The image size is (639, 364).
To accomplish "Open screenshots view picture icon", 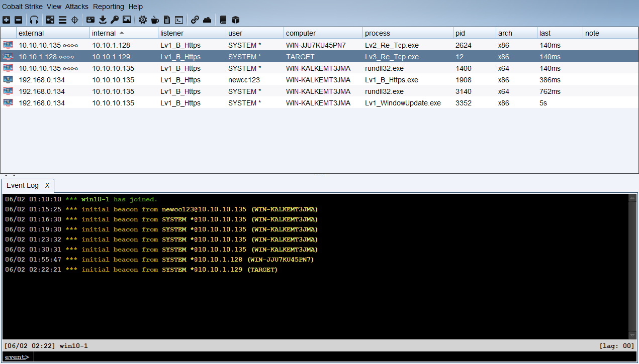I will (x=127, y=20).
